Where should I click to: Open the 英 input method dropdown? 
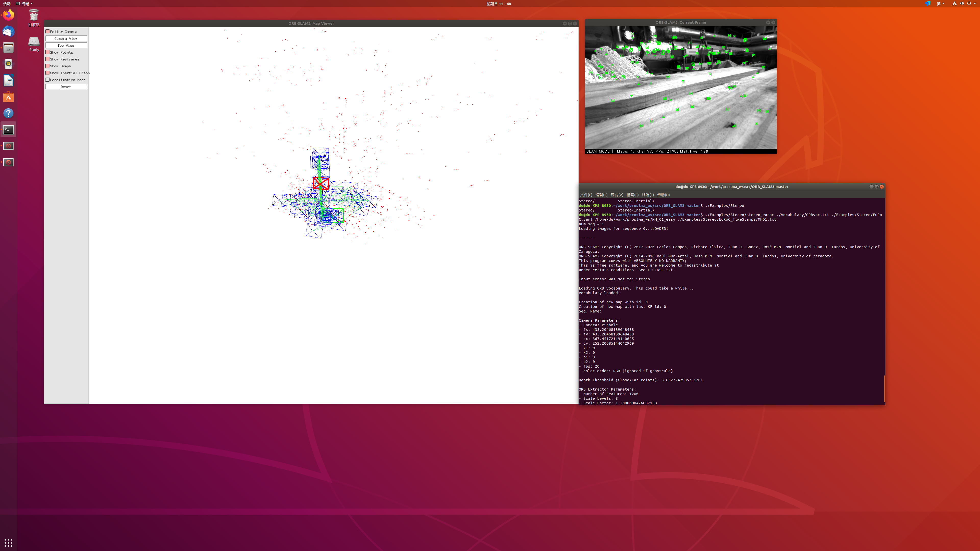pyautogui.click(x=940, y=3)
